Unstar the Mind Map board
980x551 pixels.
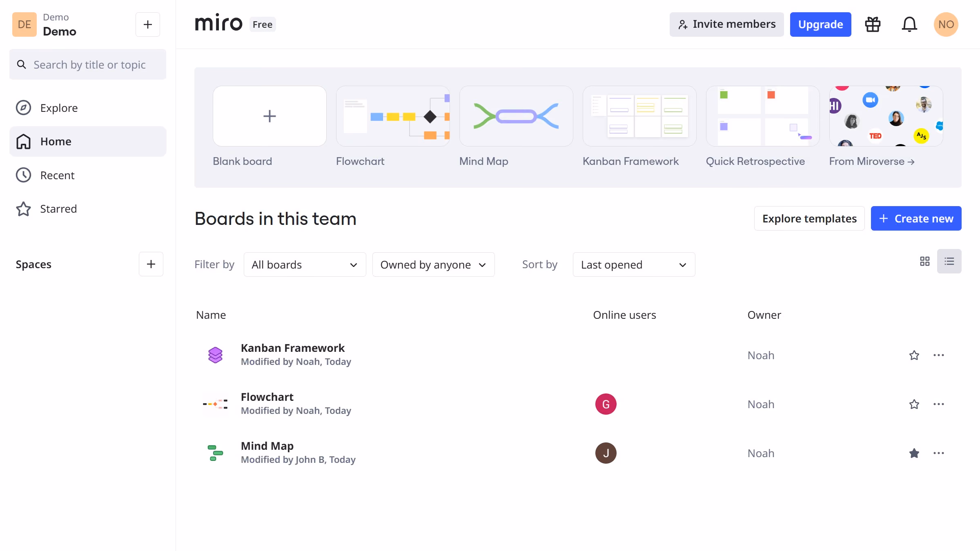(914, 453)
